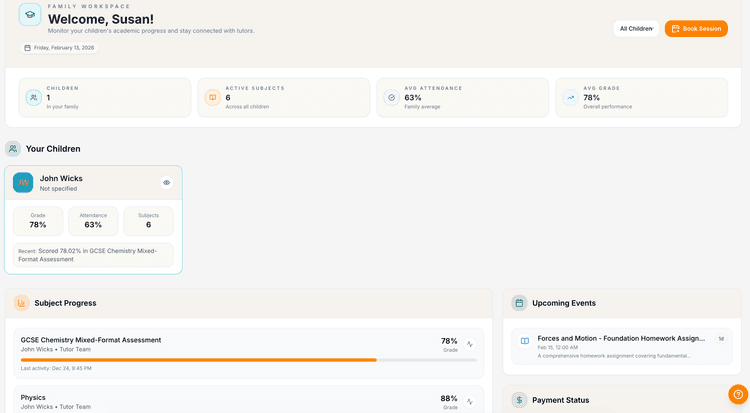Image resolution: width=750 pixels, height=413 pixels.
Task: Open the All Children dropdown
Action: coord(636,29)
